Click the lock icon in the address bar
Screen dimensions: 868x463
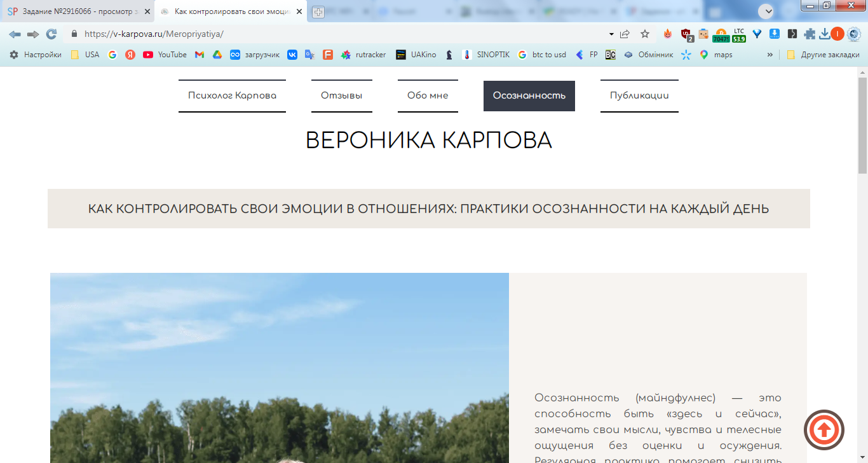74,34
